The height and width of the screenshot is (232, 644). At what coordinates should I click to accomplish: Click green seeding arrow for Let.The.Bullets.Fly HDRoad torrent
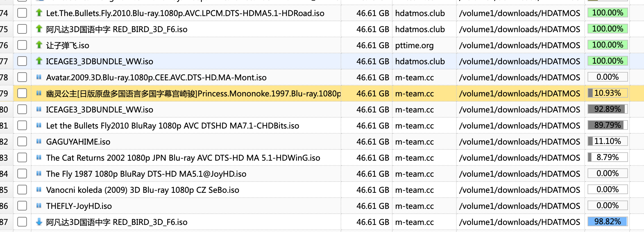tap(39, 13)
